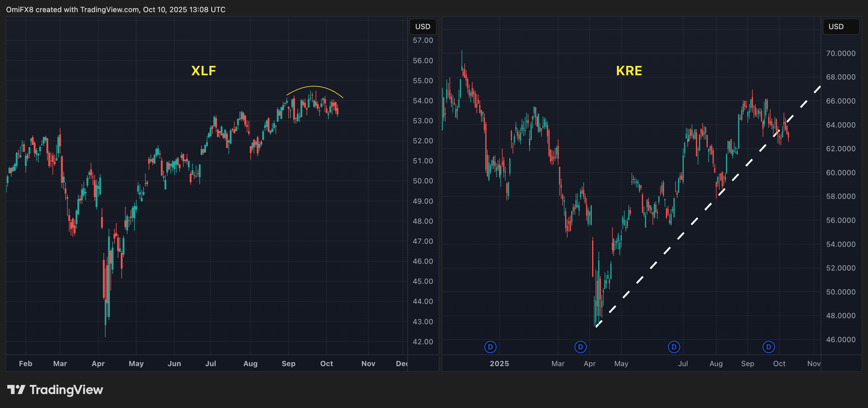Click the 70.0000 price label on KRE axis
Screen dimensions: 868x408
[x=840, y=53]
